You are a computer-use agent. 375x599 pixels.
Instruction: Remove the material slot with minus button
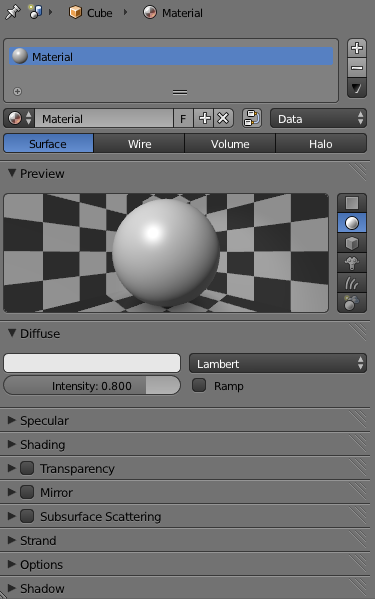coord(357,68)
